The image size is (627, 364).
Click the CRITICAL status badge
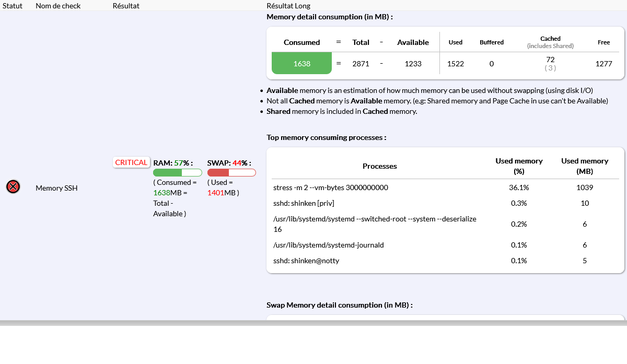point(131,162)
